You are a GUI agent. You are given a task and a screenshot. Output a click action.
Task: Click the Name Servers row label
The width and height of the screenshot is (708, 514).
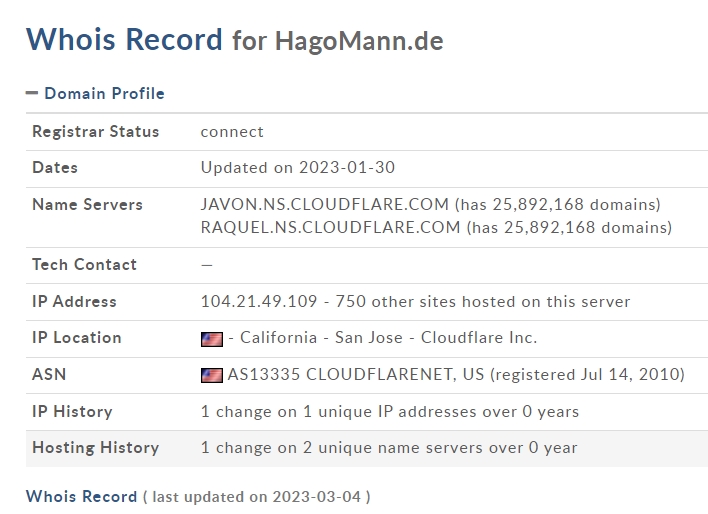pyautogui.click(x=88, y=205)
